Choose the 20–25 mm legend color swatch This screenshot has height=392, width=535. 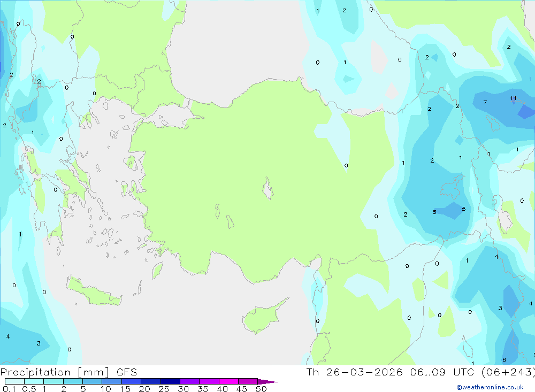tap(151, 381)
